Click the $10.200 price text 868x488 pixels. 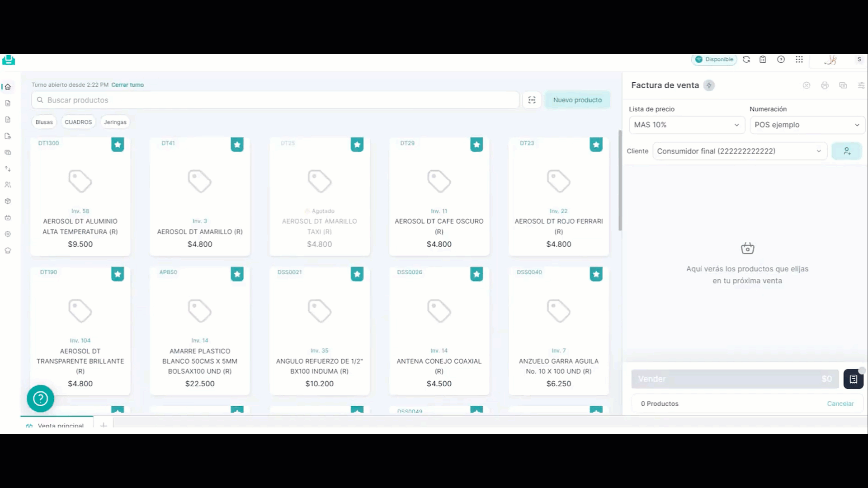(319, 384)
